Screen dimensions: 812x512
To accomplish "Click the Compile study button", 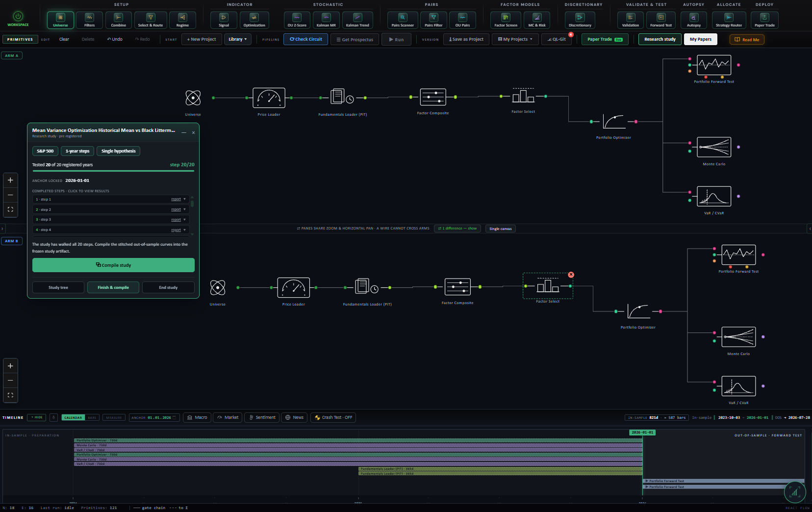I will [113, 265].
